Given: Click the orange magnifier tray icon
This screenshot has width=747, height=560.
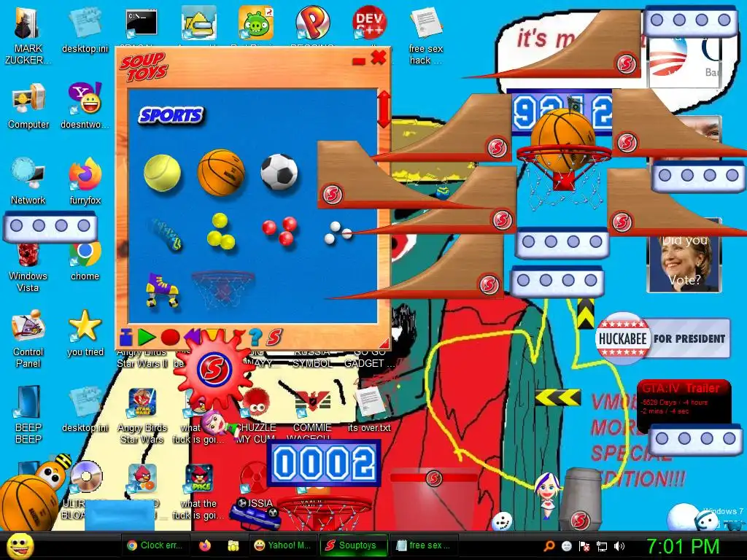Looking at the screenshot, I should (x=549, y=546).
